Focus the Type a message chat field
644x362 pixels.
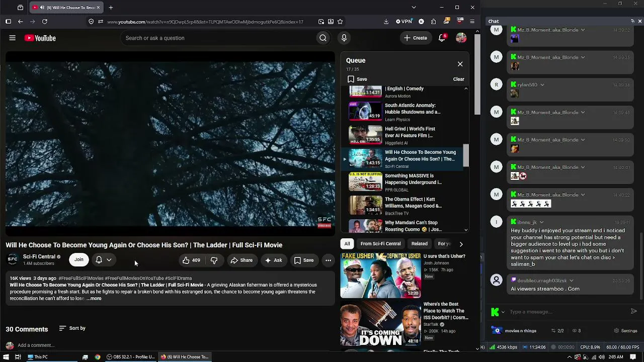click(567, 312)
